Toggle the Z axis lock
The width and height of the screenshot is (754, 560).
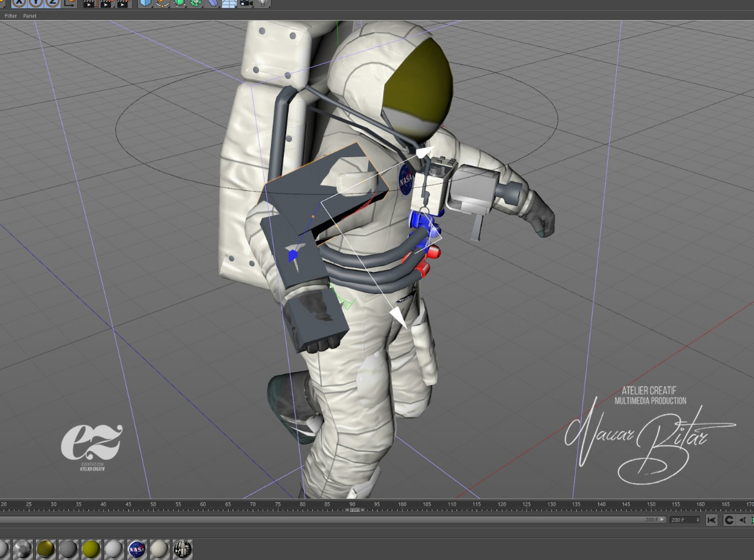(x=52, y=2)
